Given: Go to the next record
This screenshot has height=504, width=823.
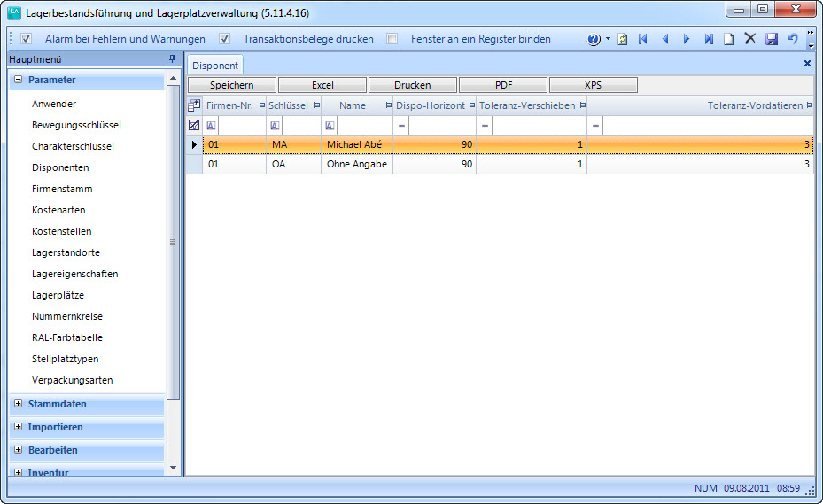Looking at the screenshot, I should point(687,39).
